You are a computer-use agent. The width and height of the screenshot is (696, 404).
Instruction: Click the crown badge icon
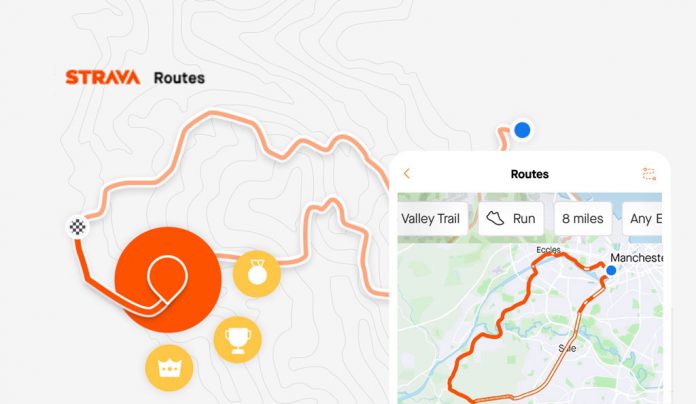tap(169, 368)
